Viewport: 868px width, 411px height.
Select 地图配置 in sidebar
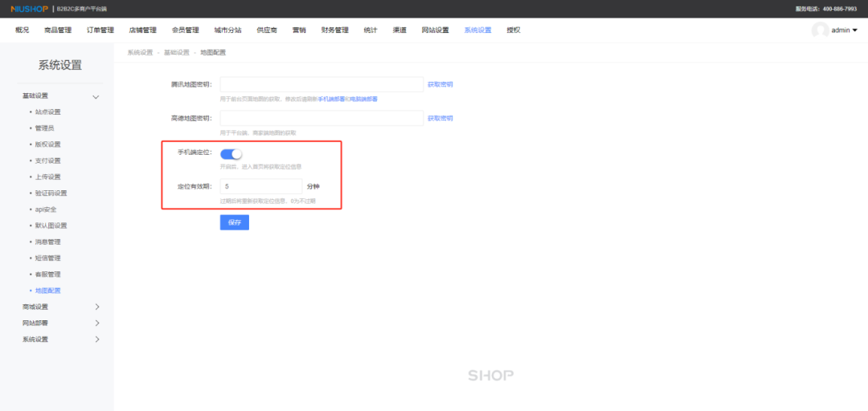click(x=47, y=291)
